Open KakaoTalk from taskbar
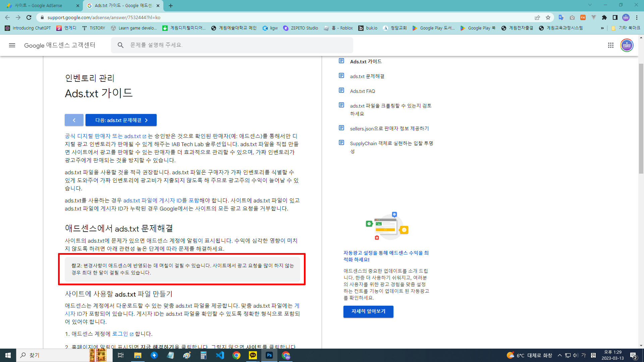This screenshot has height=362, width=644. 253,355
